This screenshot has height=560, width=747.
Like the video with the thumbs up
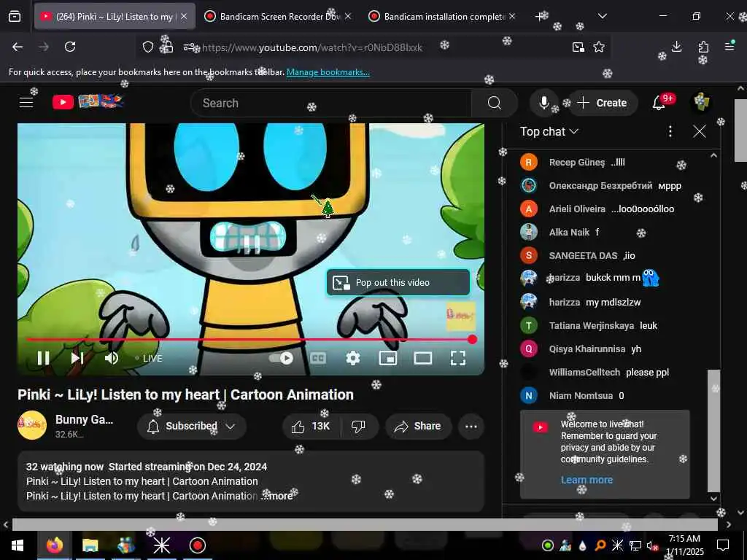[311, 426]
